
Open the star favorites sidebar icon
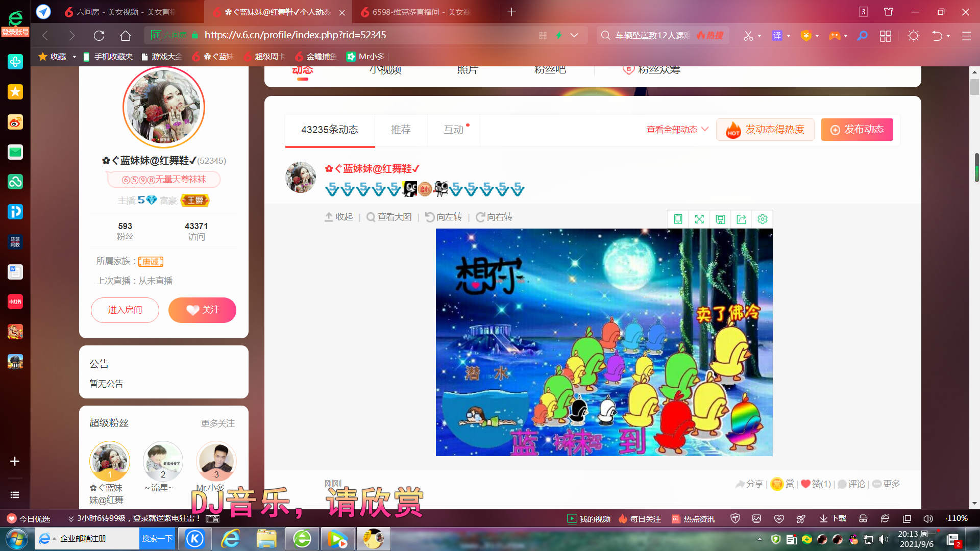(x=15, y=92)
